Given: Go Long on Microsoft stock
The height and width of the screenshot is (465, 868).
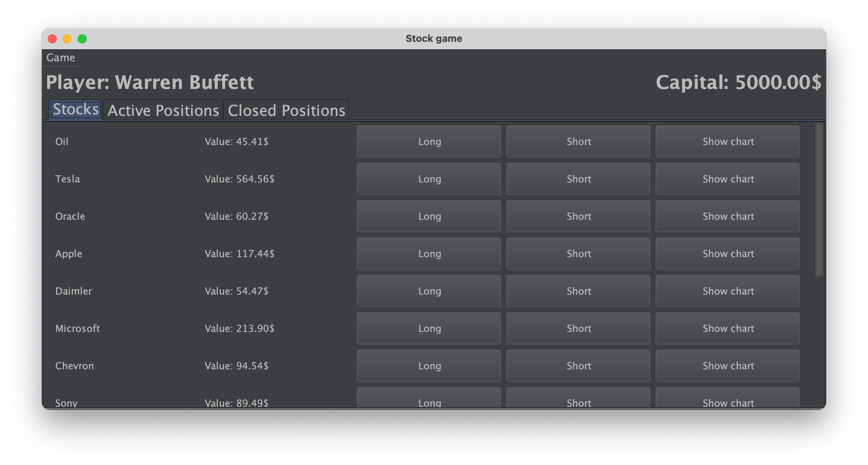Looking at the screenshot, I should click(429, 328).
